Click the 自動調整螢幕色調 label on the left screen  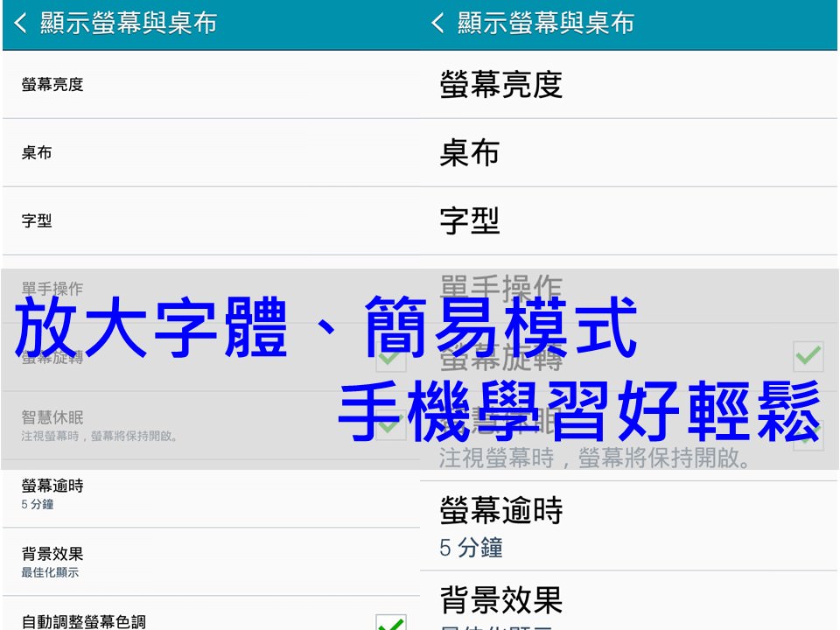tap(84, 621)
